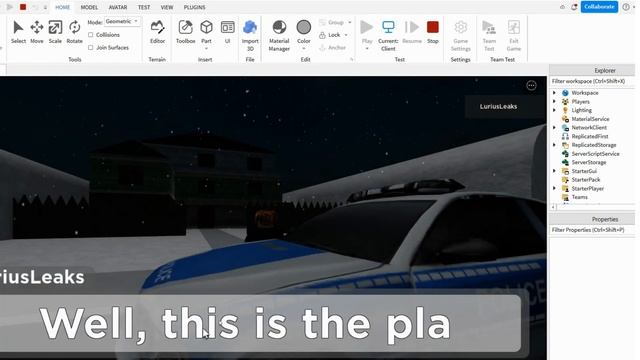Screen dimensions: 640x360
Task: Switch to the VIEW tab
Action: tap(167, 7)
